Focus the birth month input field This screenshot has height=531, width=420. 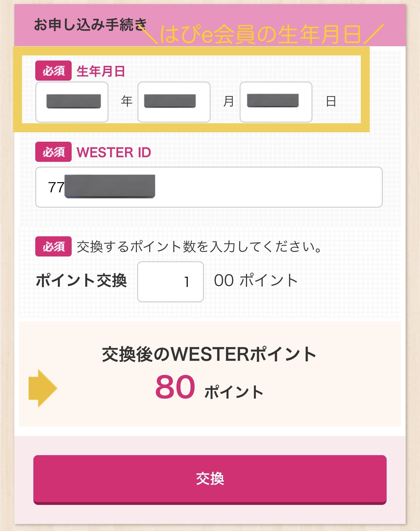(x=174, y=102)
